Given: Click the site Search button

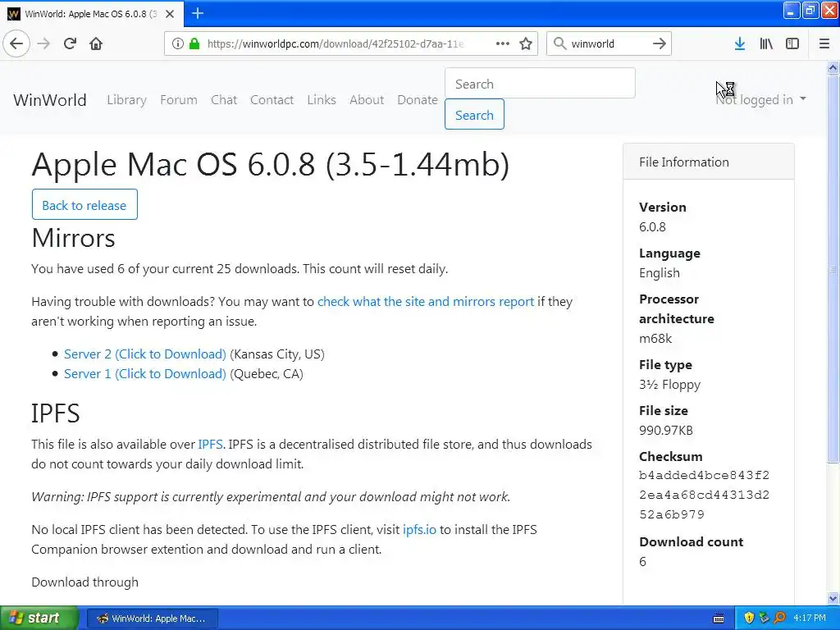Looking at the screenshot, I should coord(474,115).
